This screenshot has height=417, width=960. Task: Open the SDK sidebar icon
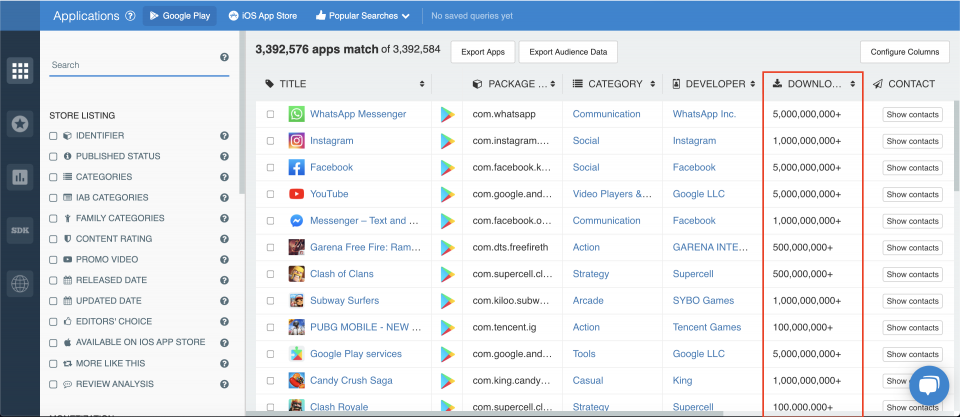[x=20, y=230]
